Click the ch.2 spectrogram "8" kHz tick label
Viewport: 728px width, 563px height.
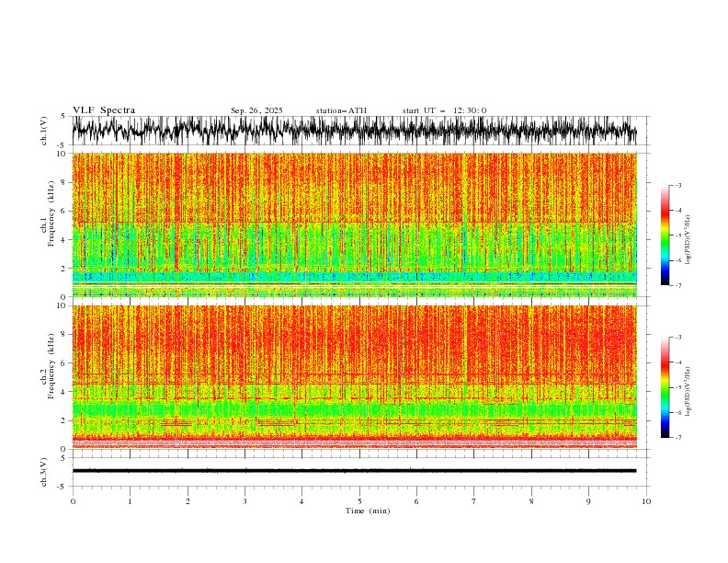point(63,334)
